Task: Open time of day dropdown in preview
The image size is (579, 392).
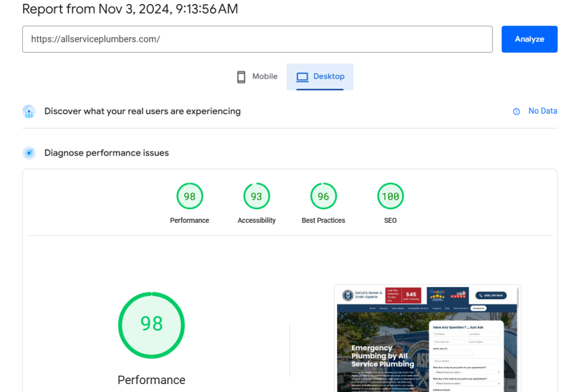Action: [x=466, y=373]
